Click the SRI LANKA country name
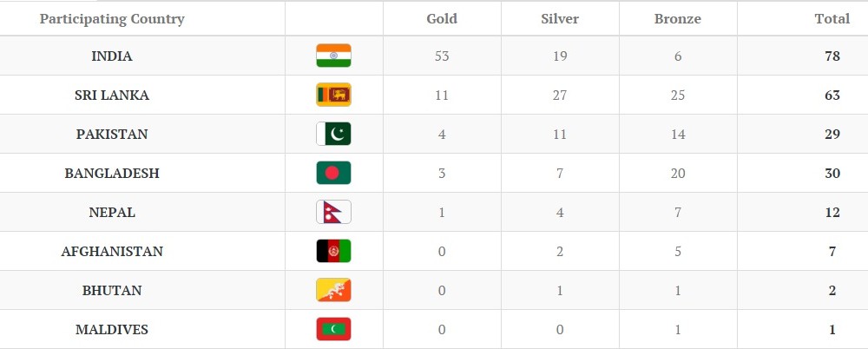Viewport: 868px width, 349px height. click(112, 95)
